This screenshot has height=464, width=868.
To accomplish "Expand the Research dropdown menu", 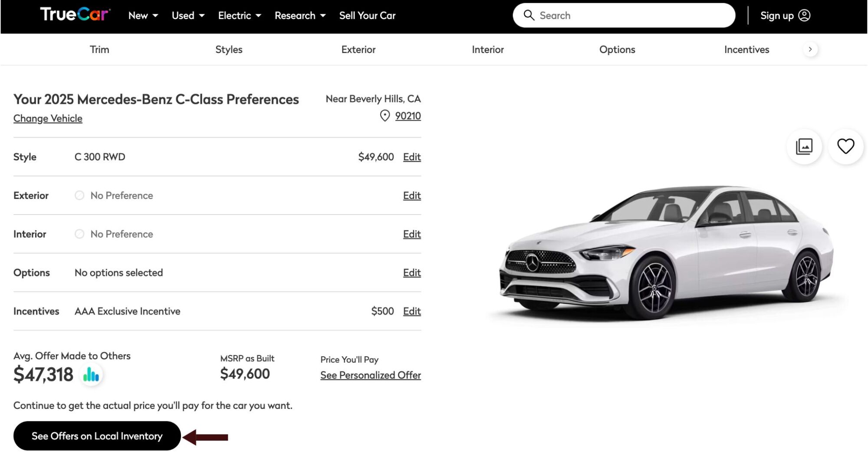I will [300, 16].
